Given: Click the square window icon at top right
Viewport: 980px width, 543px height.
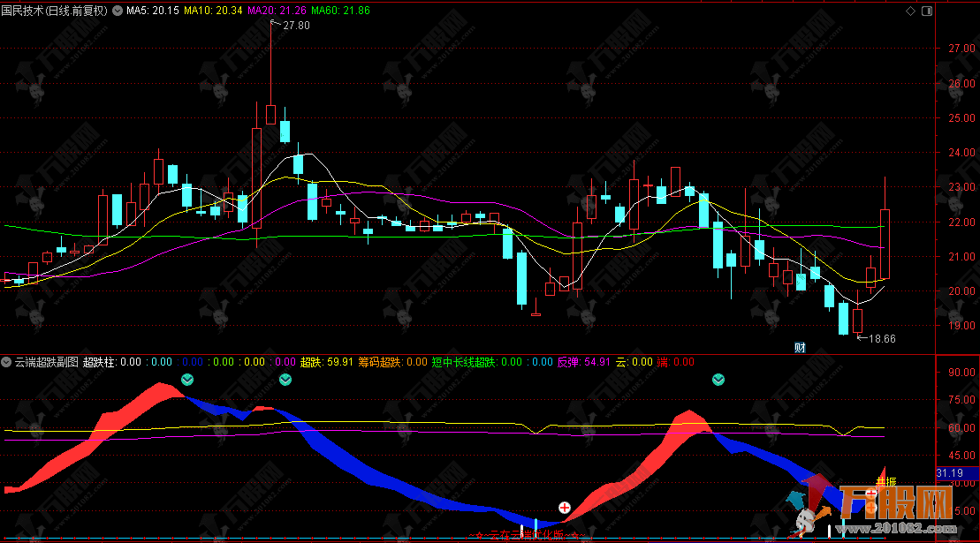Looking at the screenshot, I should [926, 11].
